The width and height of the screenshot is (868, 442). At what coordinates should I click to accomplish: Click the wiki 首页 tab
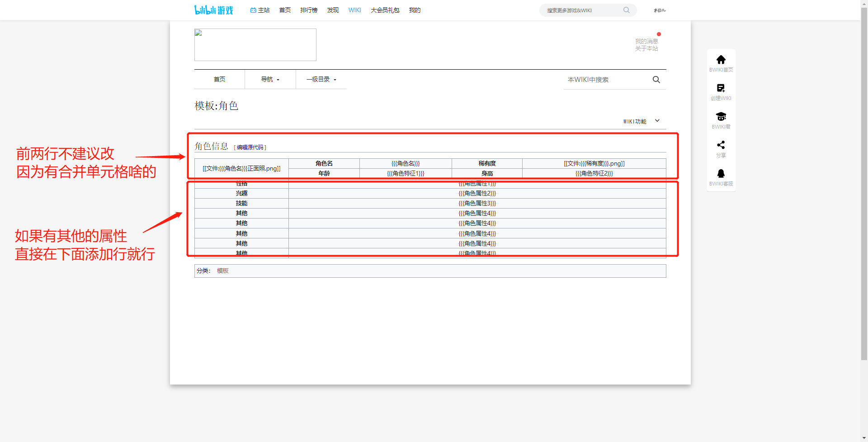[x=219, y=79]
